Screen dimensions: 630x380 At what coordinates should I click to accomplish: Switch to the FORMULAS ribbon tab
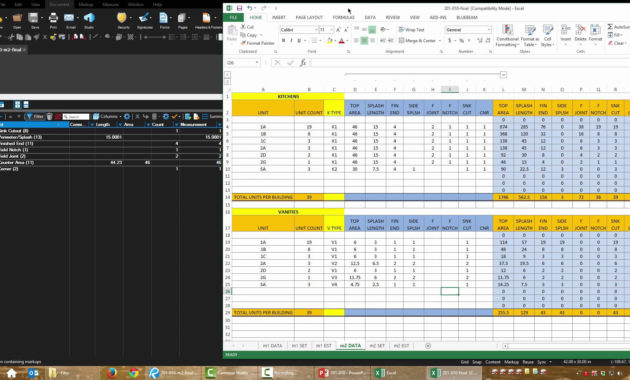(344, 17)
